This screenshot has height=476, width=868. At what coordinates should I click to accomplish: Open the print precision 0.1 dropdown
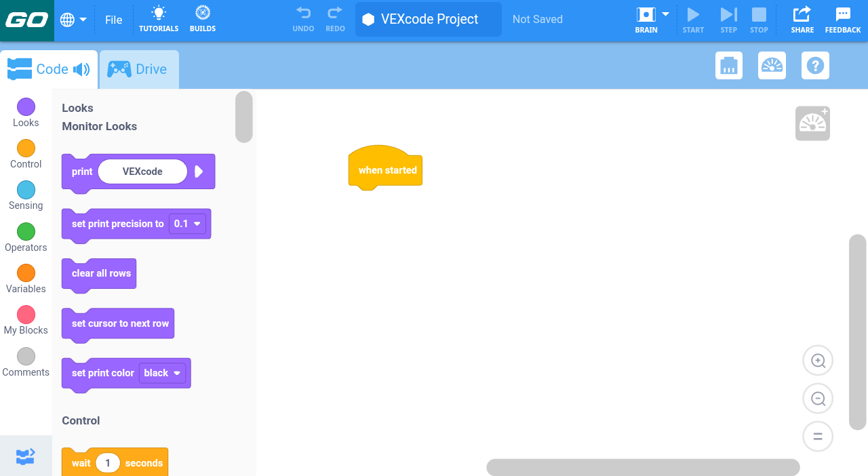pos(188,224)
